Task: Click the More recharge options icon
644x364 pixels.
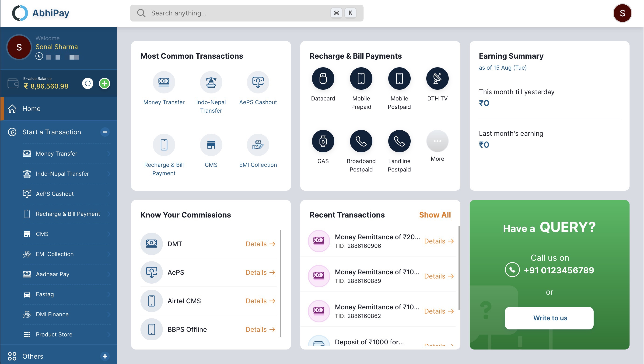Action: coord(437,141)
